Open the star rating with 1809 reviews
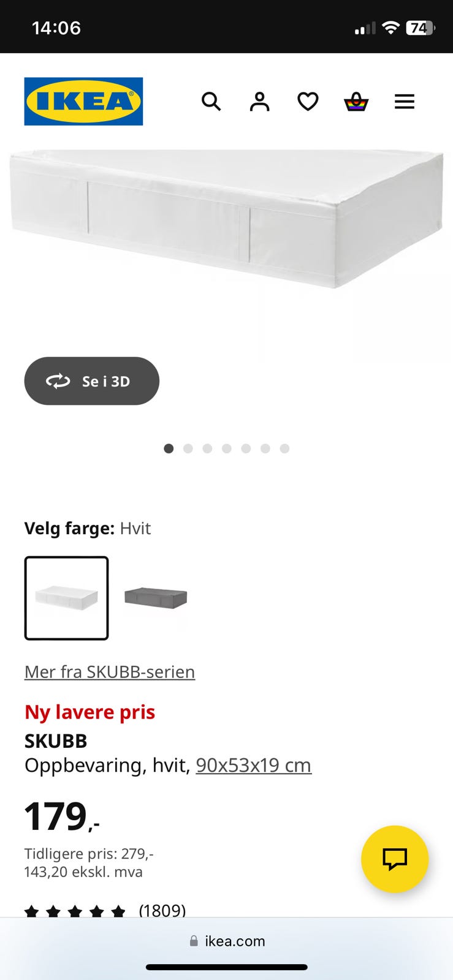The image size is (453, 980). coord(105,910)
